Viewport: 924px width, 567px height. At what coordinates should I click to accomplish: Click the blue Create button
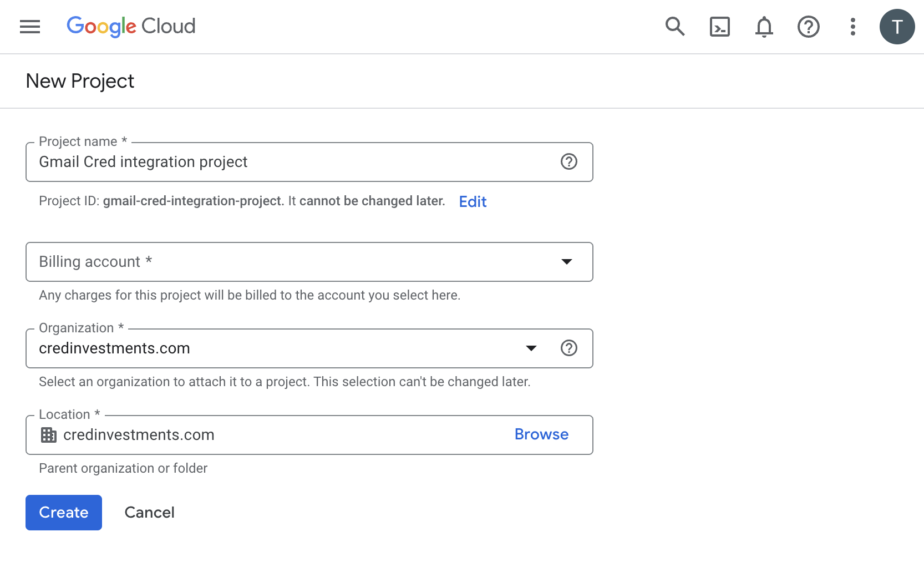tap(64, 513)
